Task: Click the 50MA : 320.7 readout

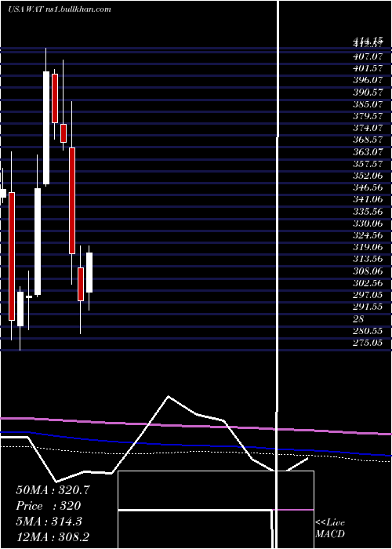Action: point(53,490)
